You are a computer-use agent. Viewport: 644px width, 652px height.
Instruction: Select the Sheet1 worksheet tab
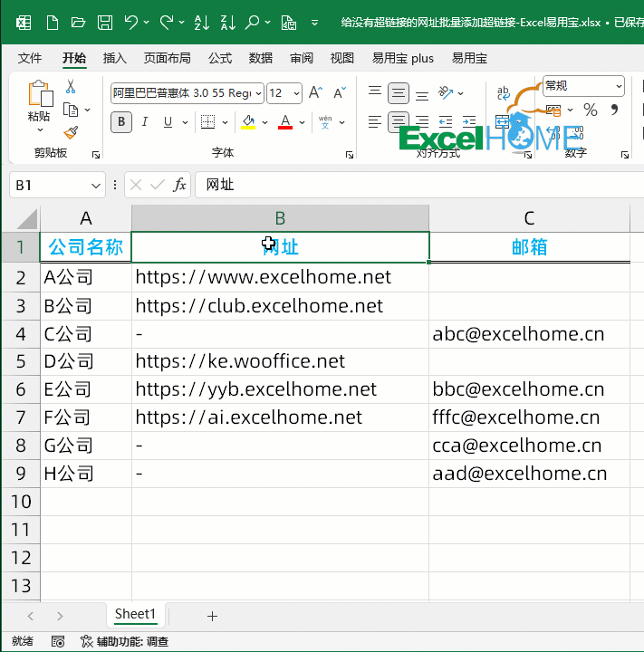(x=135, y=614)
